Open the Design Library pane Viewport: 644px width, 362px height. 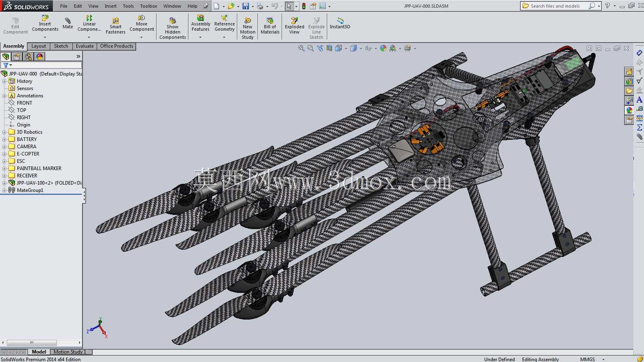(629, 81)
